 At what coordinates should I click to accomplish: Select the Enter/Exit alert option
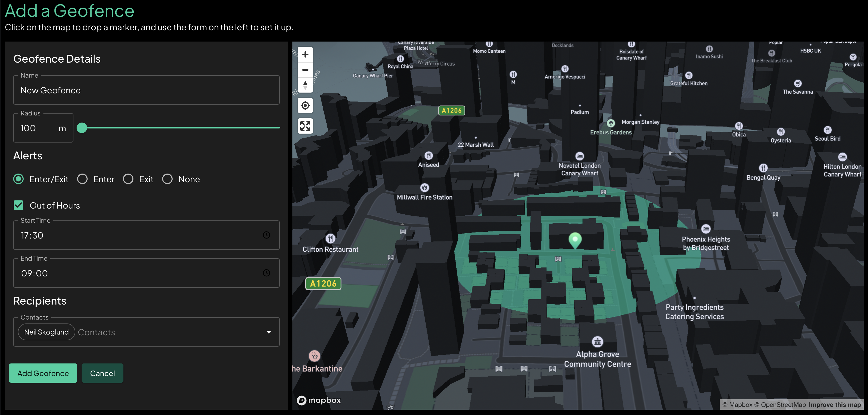pyautogui.click(x=18, y=179)
